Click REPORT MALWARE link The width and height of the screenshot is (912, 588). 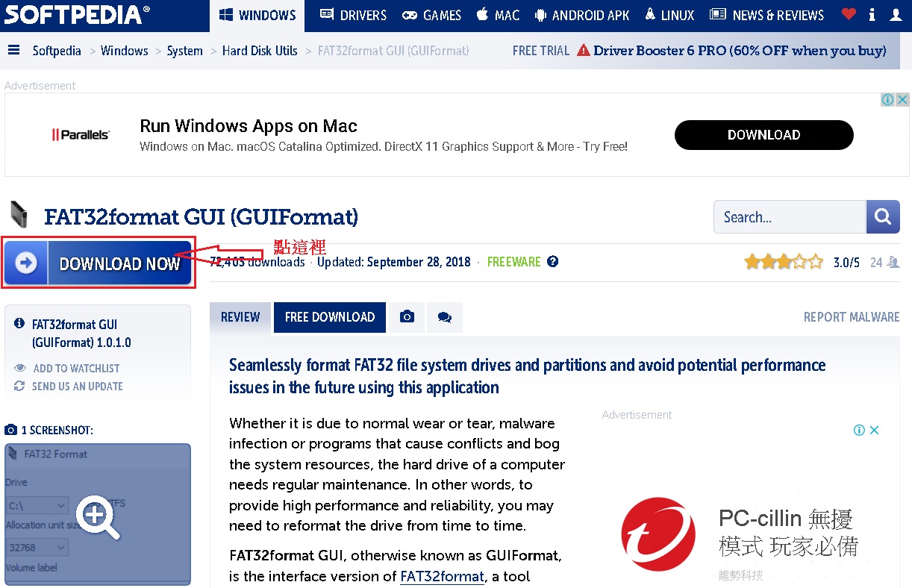point(852,317)
